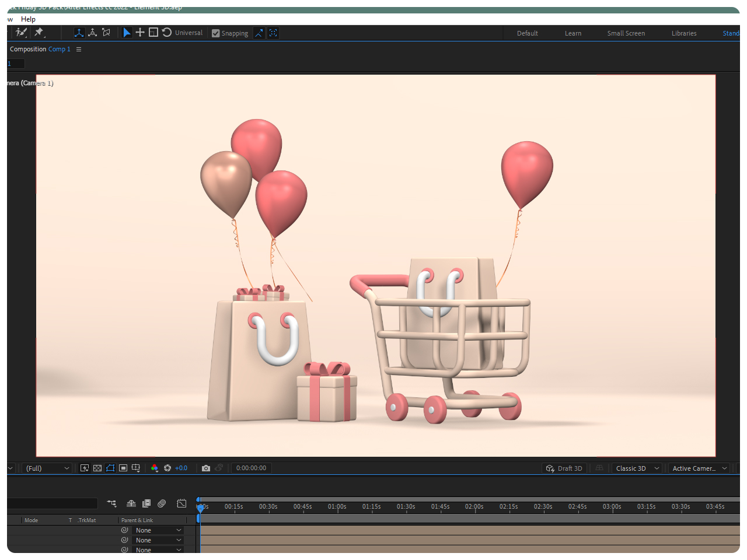Open the Classic 3D renderer dropdown
Screen dimensions: 747x560
pos(637,468)
